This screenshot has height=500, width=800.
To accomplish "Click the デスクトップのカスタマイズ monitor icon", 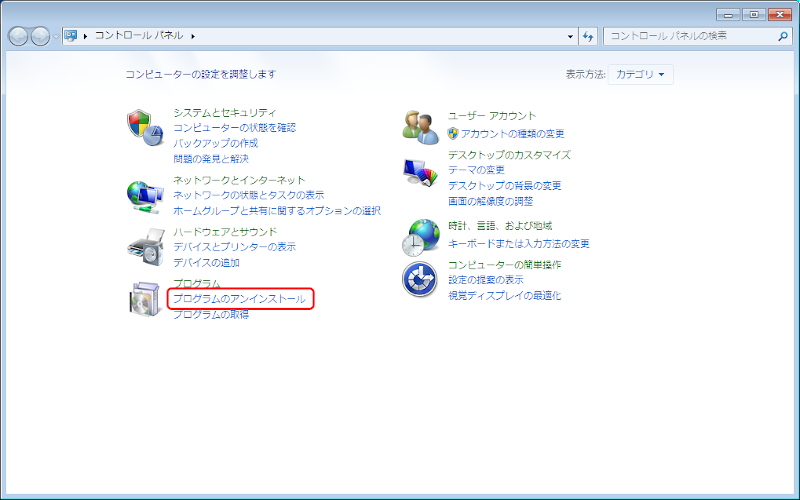I will [x=420, y=172].
